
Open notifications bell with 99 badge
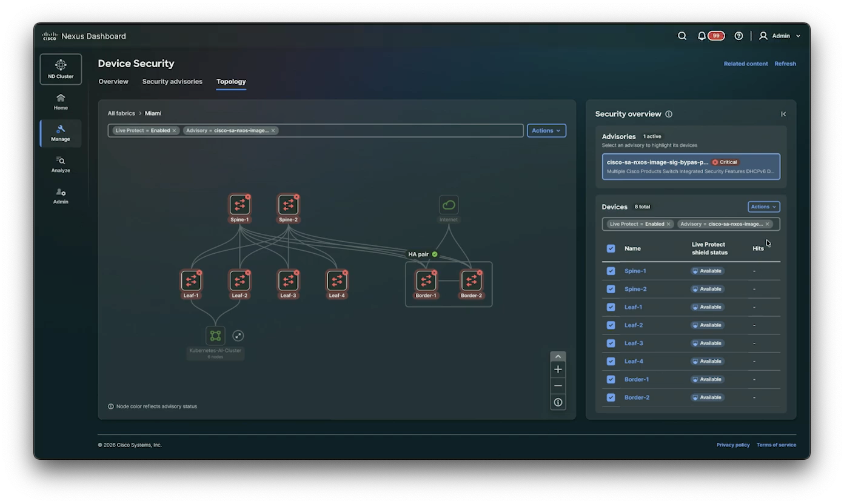point(711,36)
